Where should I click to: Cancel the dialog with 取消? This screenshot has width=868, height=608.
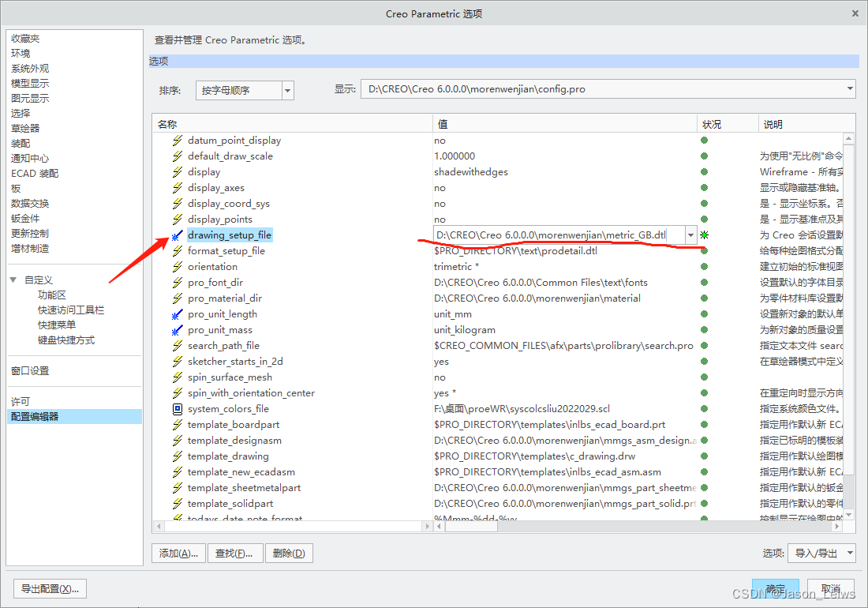(x=830, y=588)
